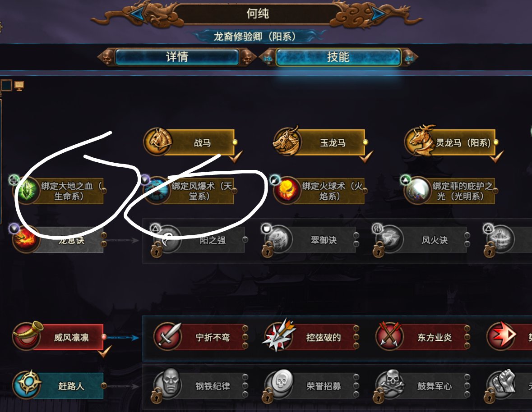This screenshot has width=532, height=412.
Task: Switch to the 详情 details tab
Action: [x=177, y=57]
